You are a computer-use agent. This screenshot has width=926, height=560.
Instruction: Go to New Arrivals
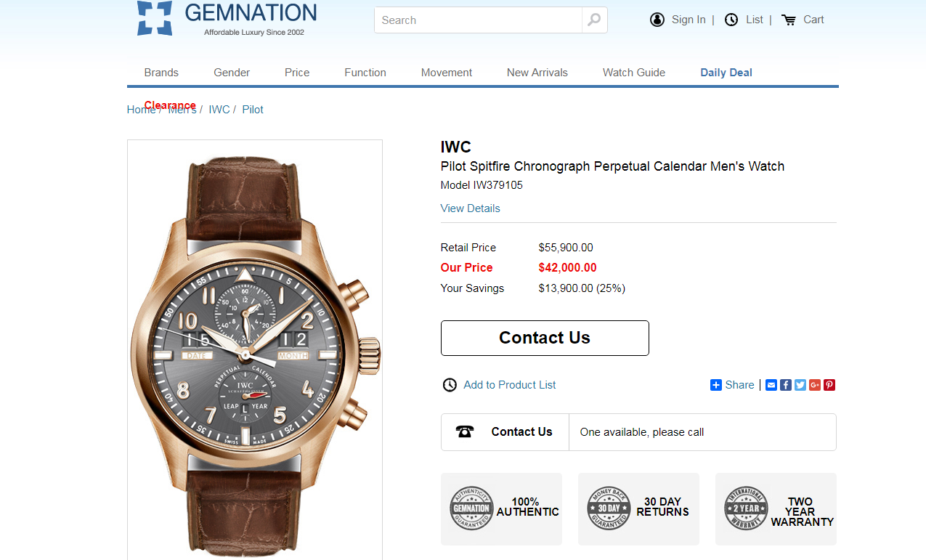click(537, 73)
